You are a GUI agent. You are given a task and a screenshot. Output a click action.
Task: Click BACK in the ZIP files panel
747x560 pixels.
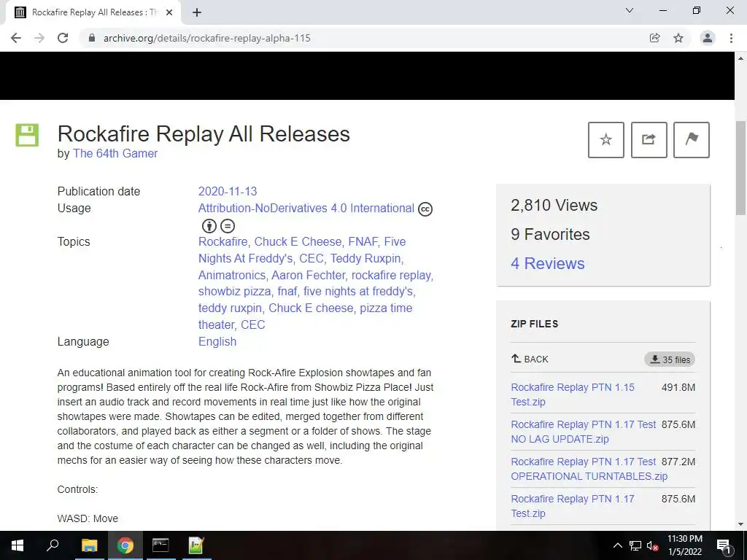[x=530, y=359]
